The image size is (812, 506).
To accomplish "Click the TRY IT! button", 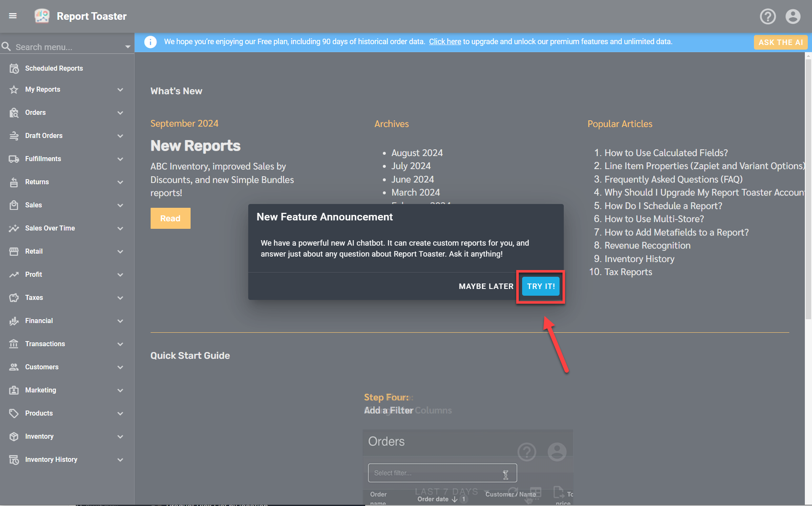I will click(541, 286).
